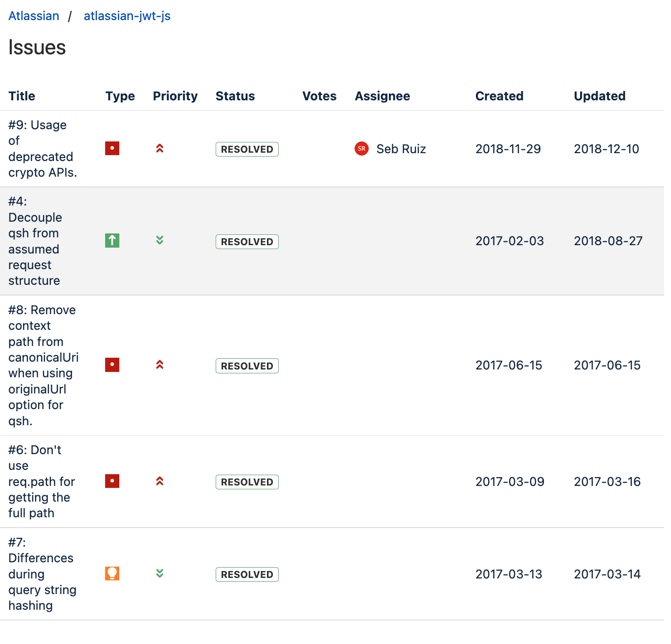Screen dimensions: 671x644
Task: Select the proposal lightbulb icon on issue #7
Action: (x=112, y=574)
